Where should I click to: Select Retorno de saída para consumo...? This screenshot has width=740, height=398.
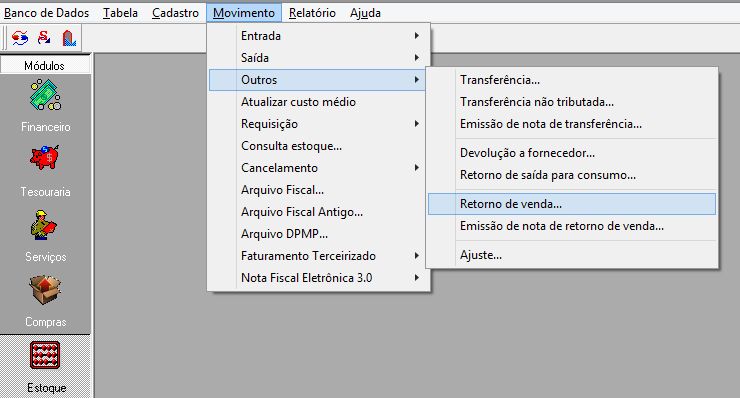click(572, 175)
